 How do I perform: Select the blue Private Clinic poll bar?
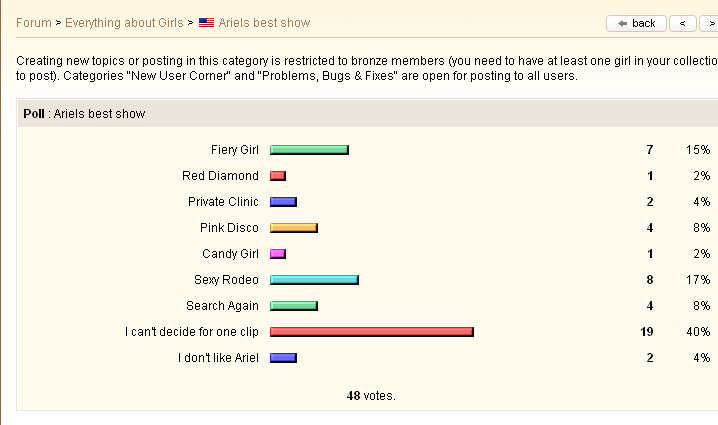tap(283, 202)
